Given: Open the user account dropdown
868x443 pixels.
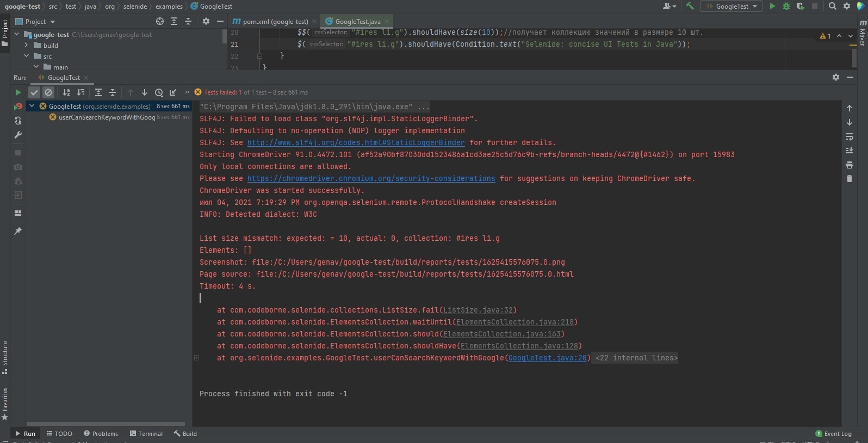Looking at the screenshot, I should [669, 7].
